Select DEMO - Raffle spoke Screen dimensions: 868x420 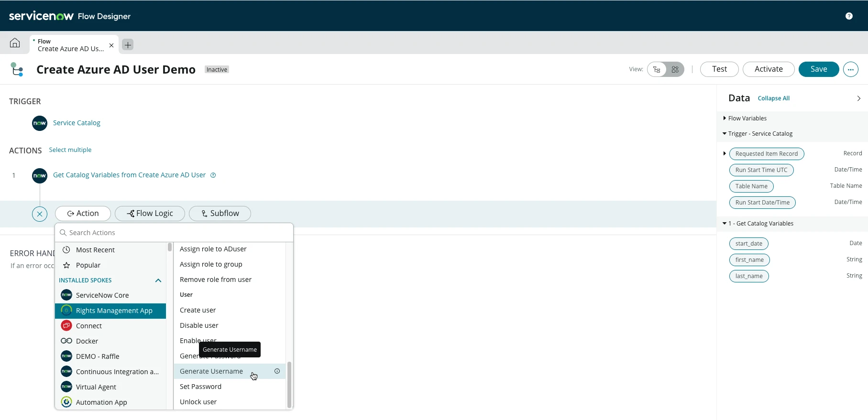click(x=110, y=356)
